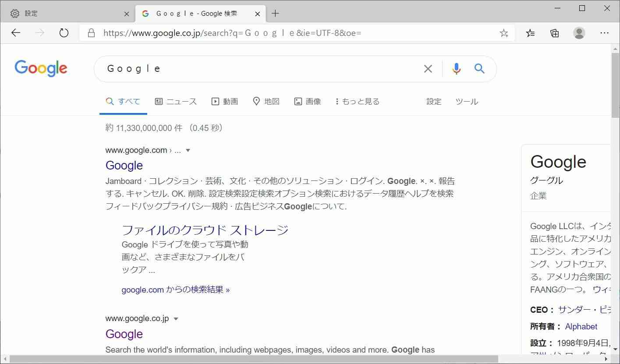Click the Google logo
This screenshot has height=364, width=620.
pyautogui.click(x=41, y=69)
